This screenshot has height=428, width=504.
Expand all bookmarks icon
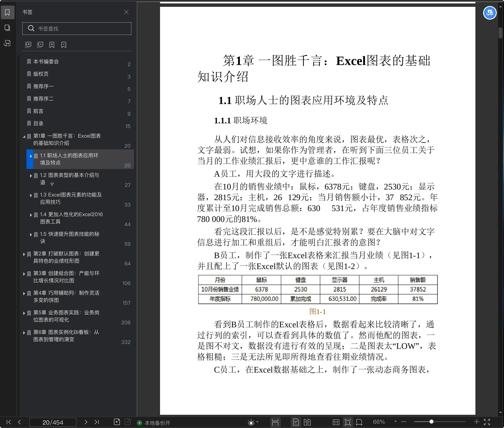[x=28, y=45]
